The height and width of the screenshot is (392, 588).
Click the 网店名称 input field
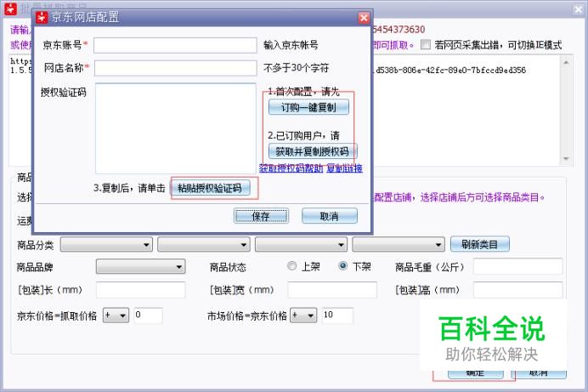coord(176,68)
